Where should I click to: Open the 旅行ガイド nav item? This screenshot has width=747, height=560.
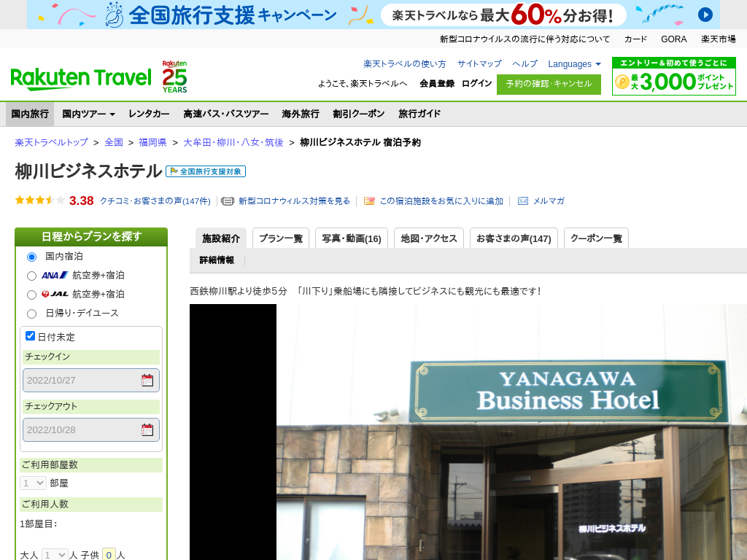tap(419, 114)
